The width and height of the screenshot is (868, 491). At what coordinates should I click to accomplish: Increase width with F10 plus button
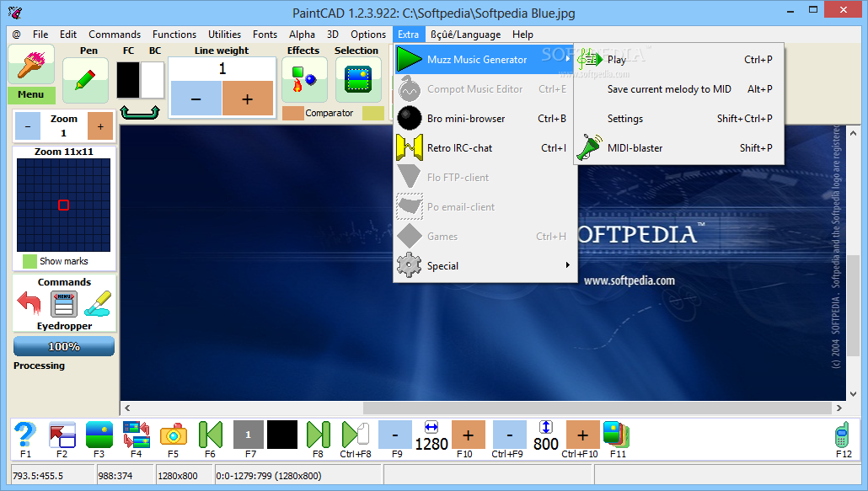coord(469,435)
